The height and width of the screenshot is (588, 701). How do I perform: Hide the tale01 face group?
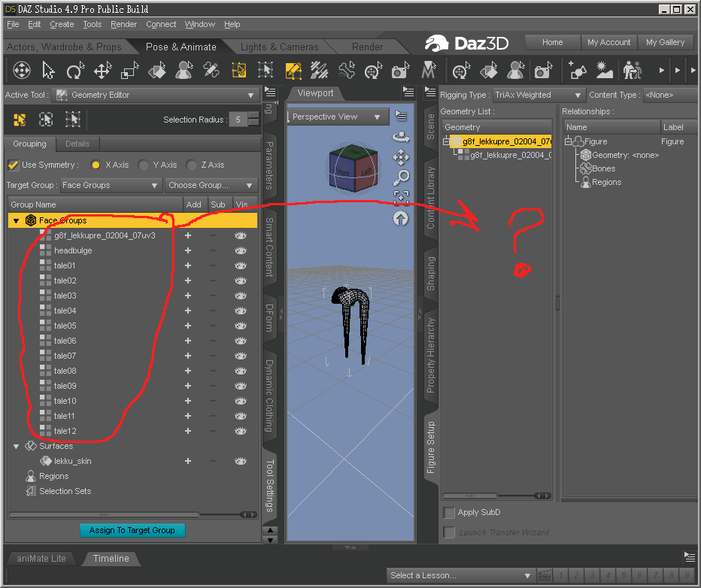tap(241, 266)
